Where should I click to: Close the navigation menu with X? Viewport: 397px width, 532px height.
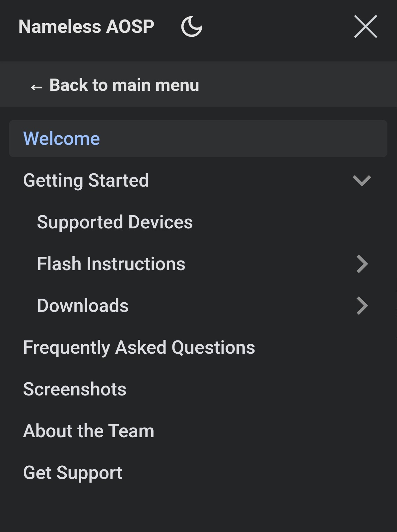(365, 27)
